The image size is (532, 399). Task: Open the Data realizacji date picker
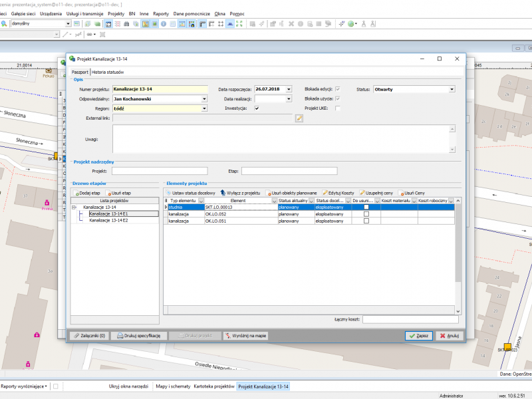pos(289,98)
